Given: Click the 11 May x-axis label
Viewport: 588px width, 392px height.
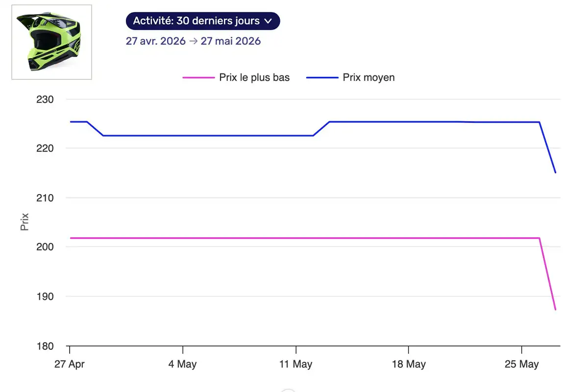Looking at the screenshot, I should [295, 364].
